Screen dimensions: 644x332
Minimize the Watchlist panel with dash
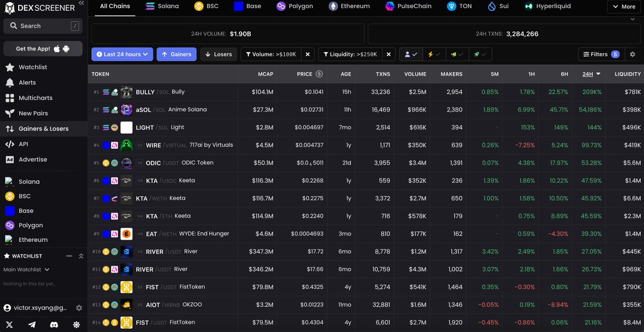pyautogui.click(x=69, y=256)
